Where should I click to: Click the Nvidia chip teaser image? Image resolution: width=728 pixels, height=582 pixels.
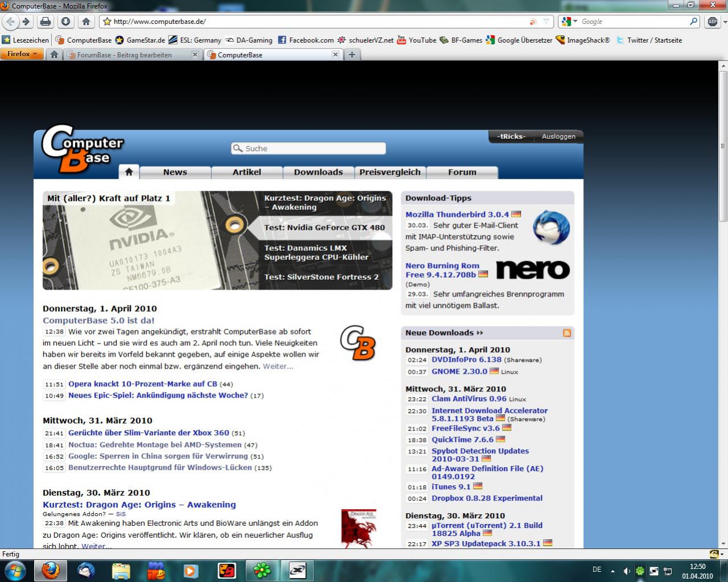point(151,240)
